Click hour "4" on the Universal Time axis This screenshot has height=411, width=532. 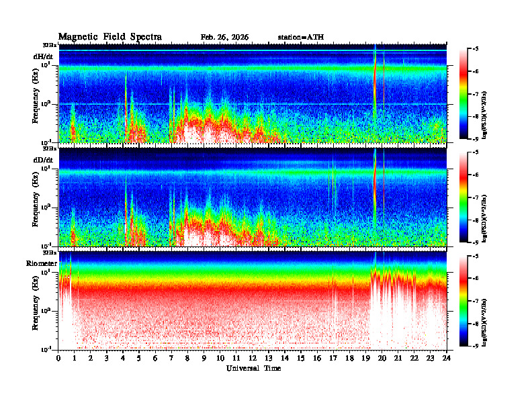pos(123,359)
